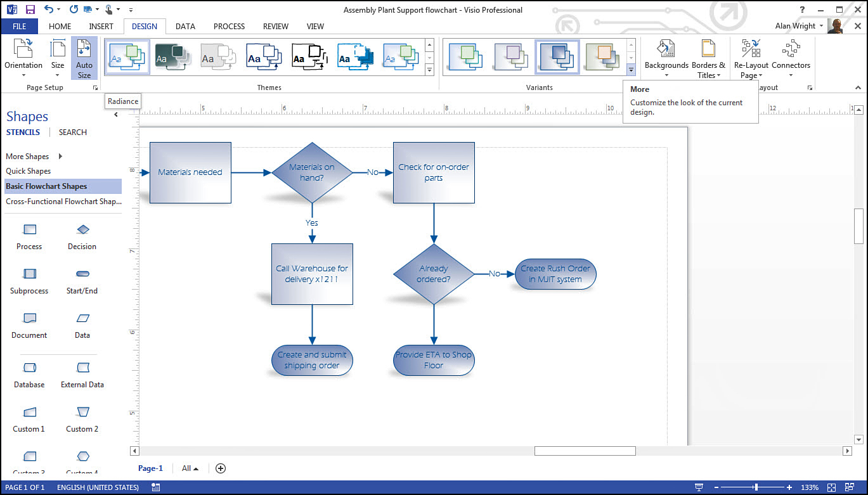This screenshot has height=495, width=868.
Task: Switch to the REVIEW tab
Action: point(276,27)
